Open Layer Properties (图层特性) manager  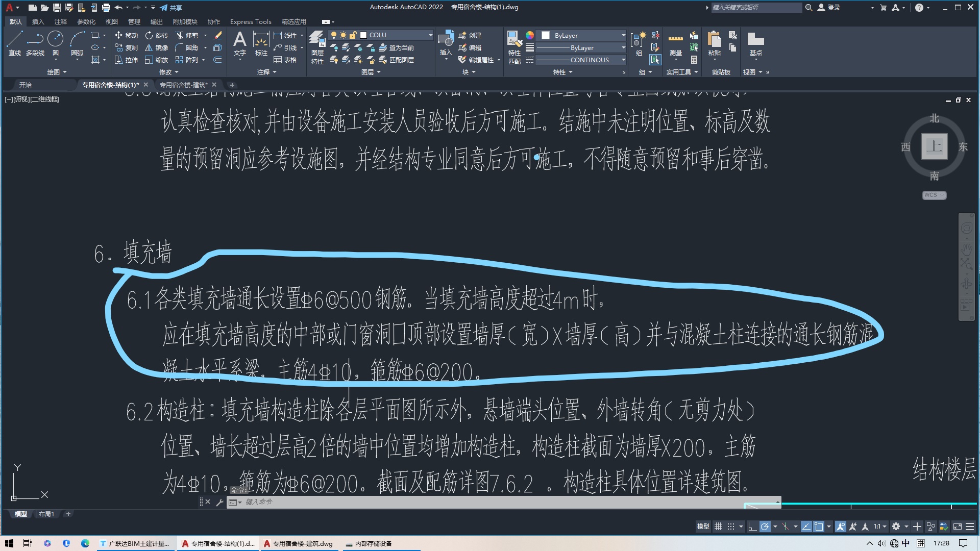317,47
